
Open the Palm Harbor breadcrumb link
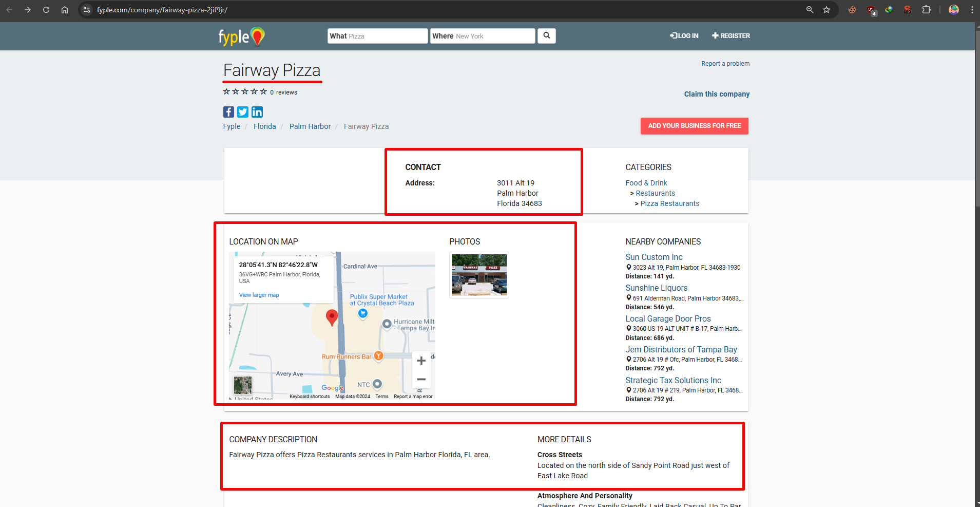coord(310,126)
